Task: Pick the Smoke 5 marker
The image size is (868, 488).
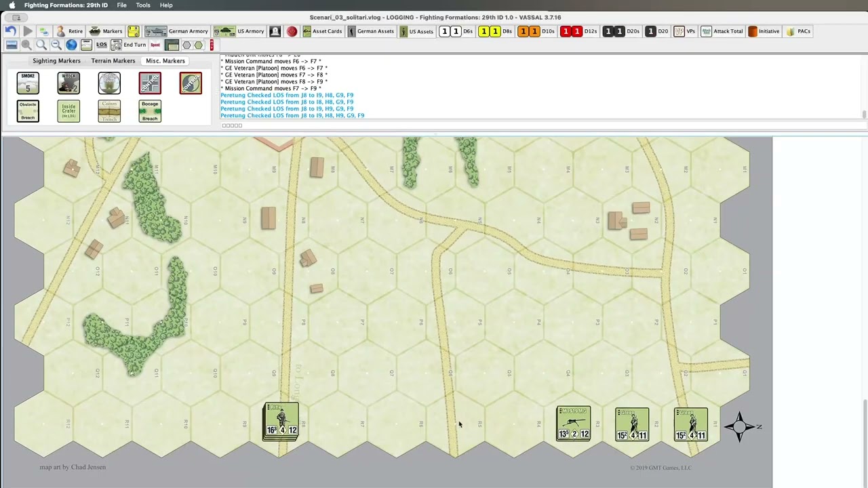Action: tap(28, 83)
